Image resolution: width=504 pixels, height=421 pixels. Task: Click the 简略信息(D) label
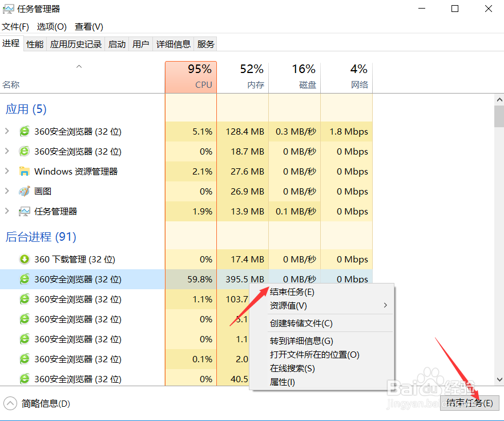46,403
